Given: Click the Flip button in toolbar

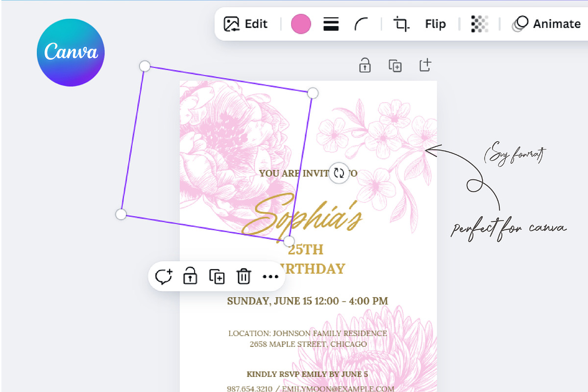Looking at the screenshot, I should pos(435,24).
